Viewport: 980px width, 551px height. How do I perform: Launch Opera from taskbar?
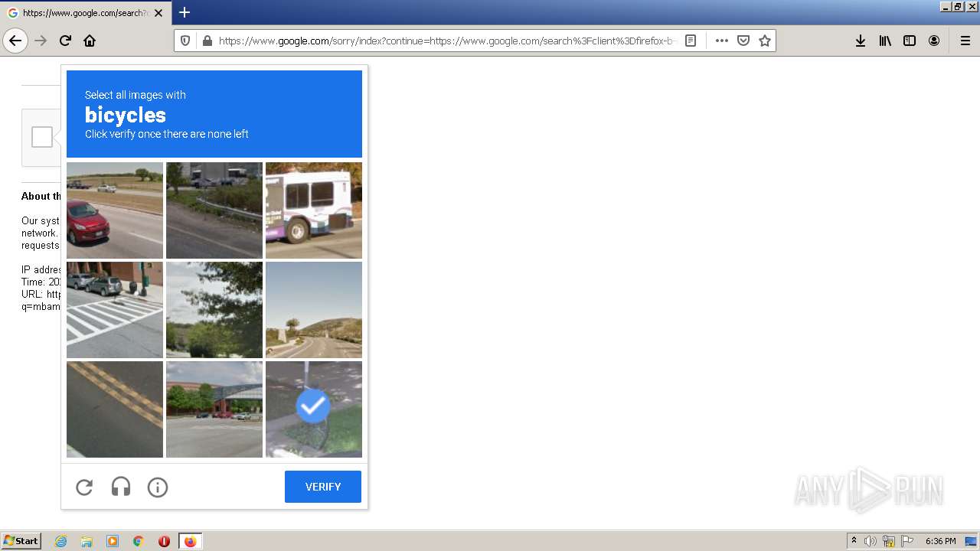tap(164, 541)
